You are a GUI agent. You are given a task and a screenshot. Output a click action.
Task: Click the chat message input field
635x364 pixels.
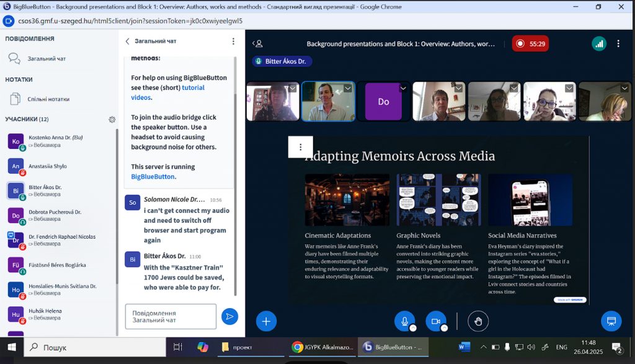171,316
